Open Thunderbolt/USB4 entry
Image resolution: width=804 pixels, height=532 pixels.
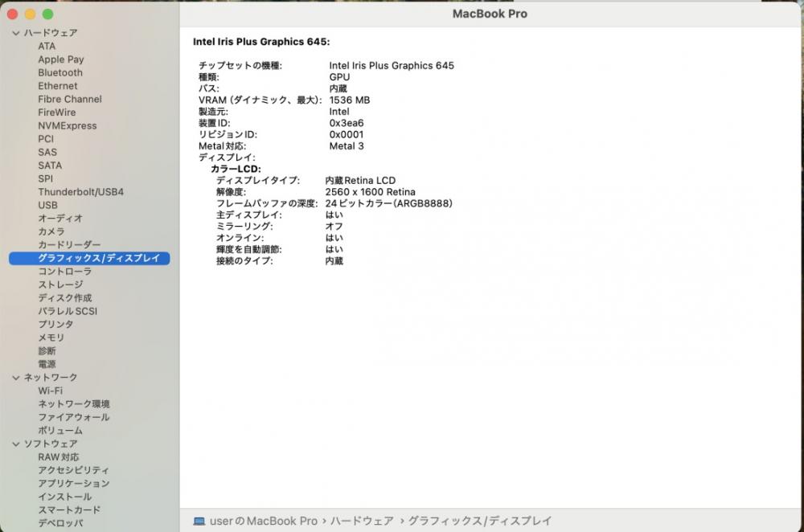pyautogui.click(x=80, y=192)
